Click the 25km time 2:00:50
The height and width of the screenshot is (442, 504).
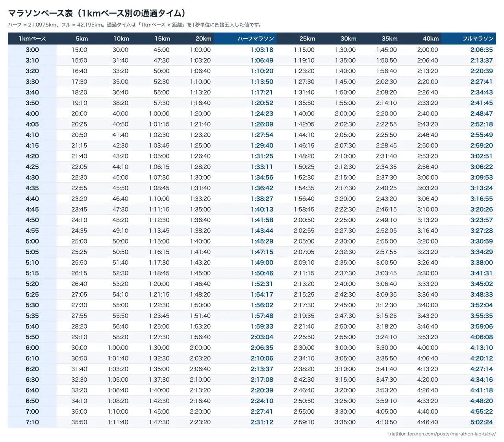point(304,220)
